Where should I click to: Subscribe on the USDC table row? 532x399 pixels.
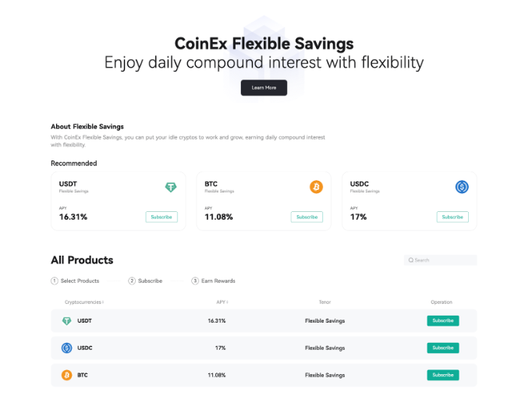(443, 348)
